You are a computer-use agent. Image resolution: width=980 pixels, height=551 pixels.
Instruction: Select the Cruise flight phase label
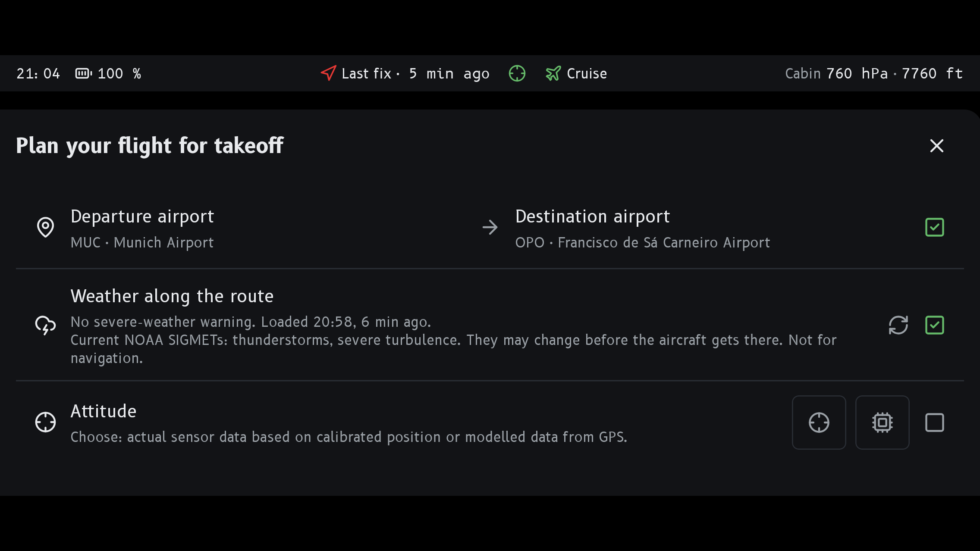587,73
